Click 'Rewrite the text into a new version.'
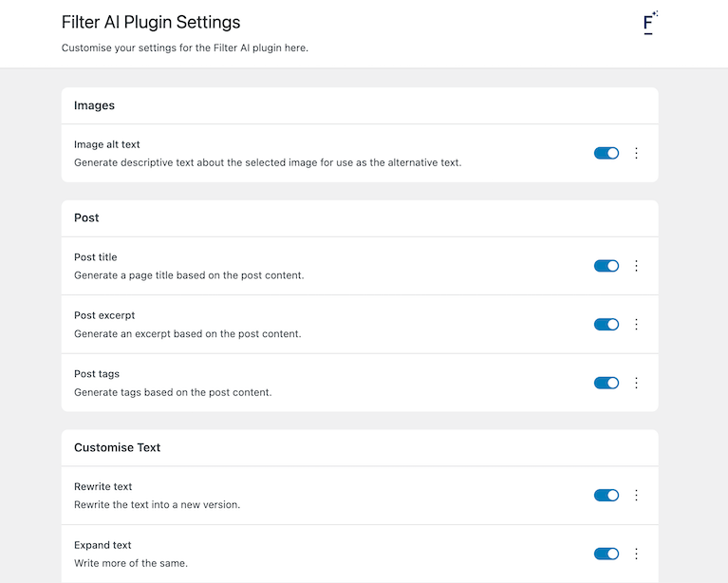This screenshot has width=728, height=583. coord(157,505)
